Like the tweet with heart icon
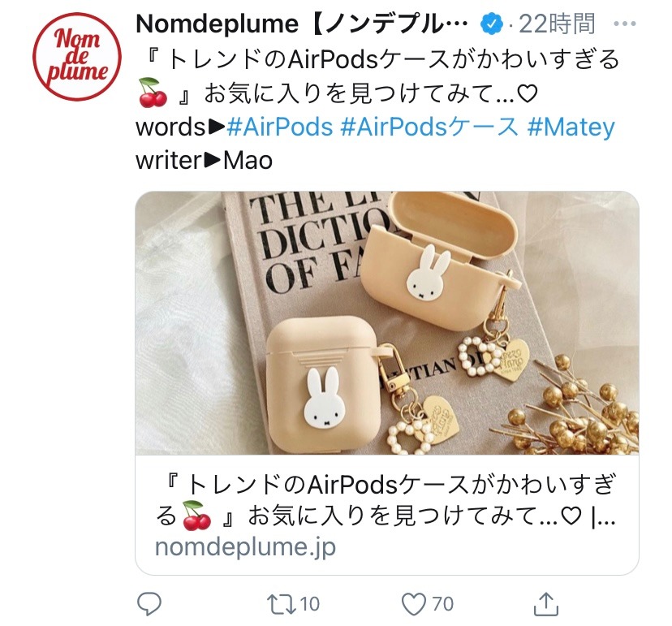This screenshot has width=672, height=626. (414, 604)
